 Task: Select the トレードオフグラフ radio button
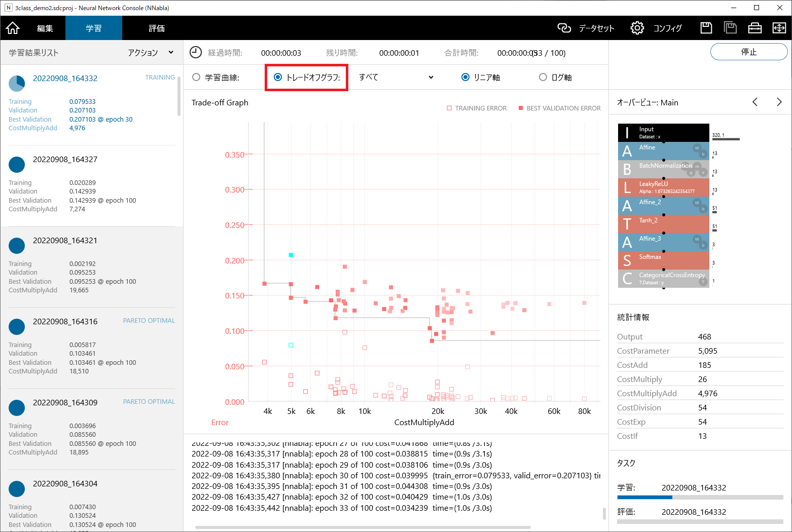pos(278,77)
